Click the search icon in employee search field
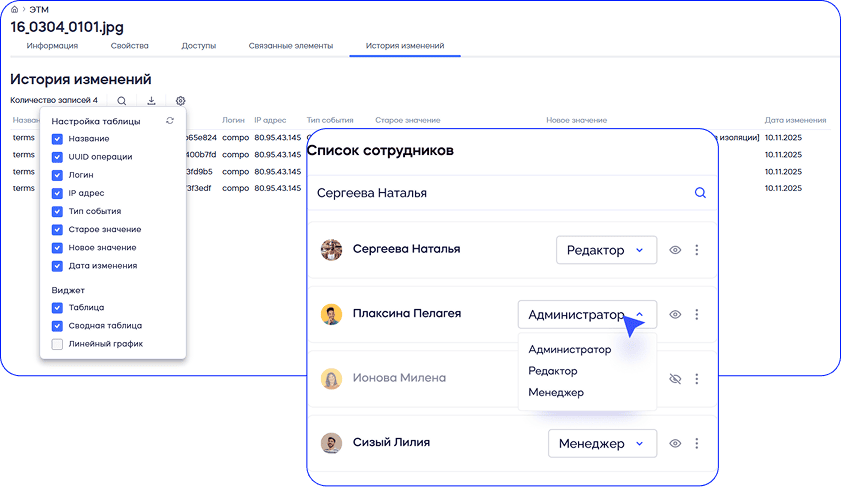This screenshot has height=487, width=841. pyautogui.click(x=700, y=193)
